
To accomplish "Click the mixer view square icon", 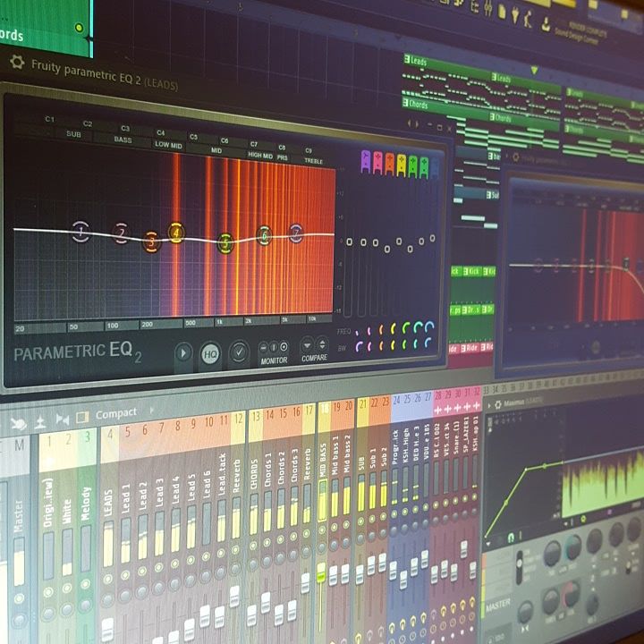I will pyautogui.click(x=82, y=417).
